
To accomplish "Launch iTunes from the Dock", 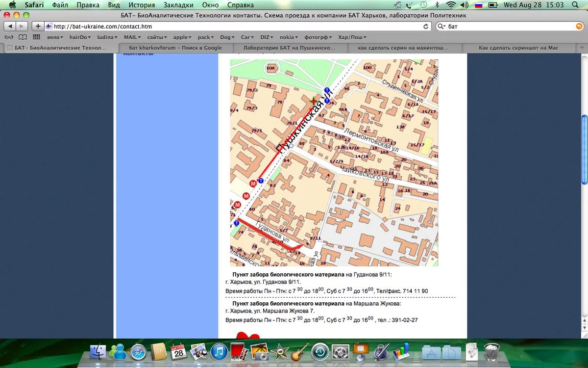I will pyautogui.click(x=219, y=351).
